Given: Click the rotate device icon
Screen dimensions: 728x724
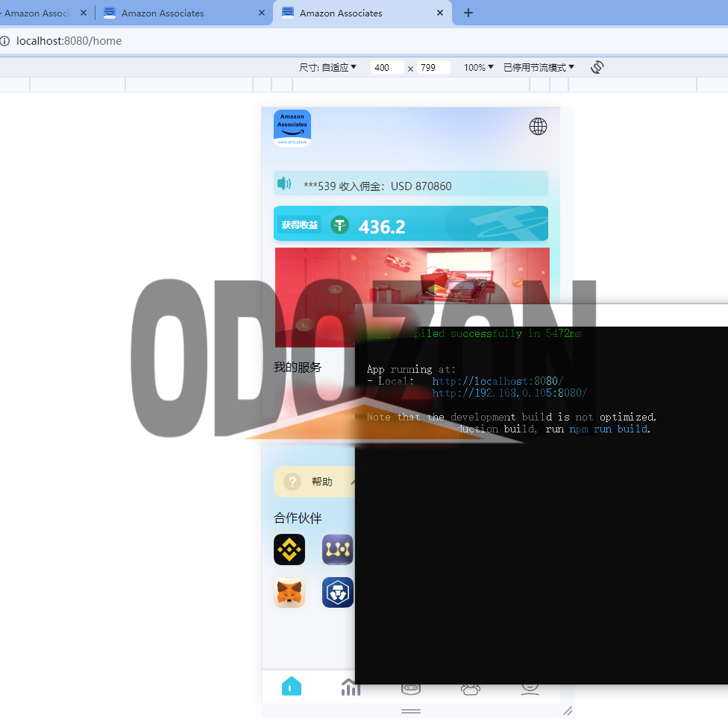Looking at the screenshot, I should point(597,67).
